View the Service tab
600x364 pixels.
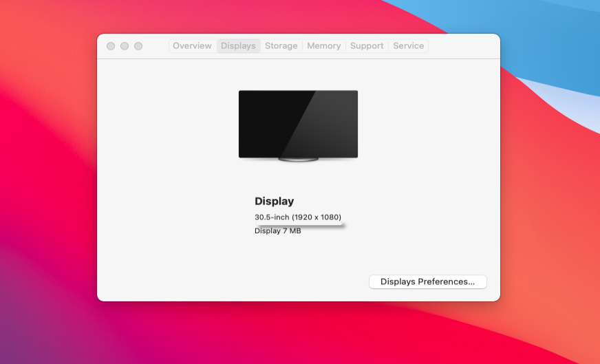click(x=408, y=46)
